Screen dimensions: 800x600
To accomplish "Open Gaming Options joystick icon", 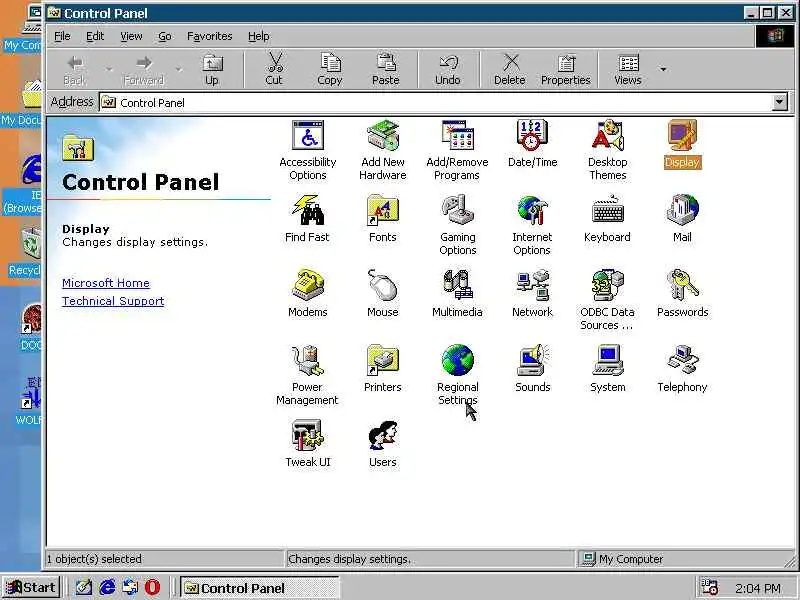I will pyautogui.click(x=458, y=225).
